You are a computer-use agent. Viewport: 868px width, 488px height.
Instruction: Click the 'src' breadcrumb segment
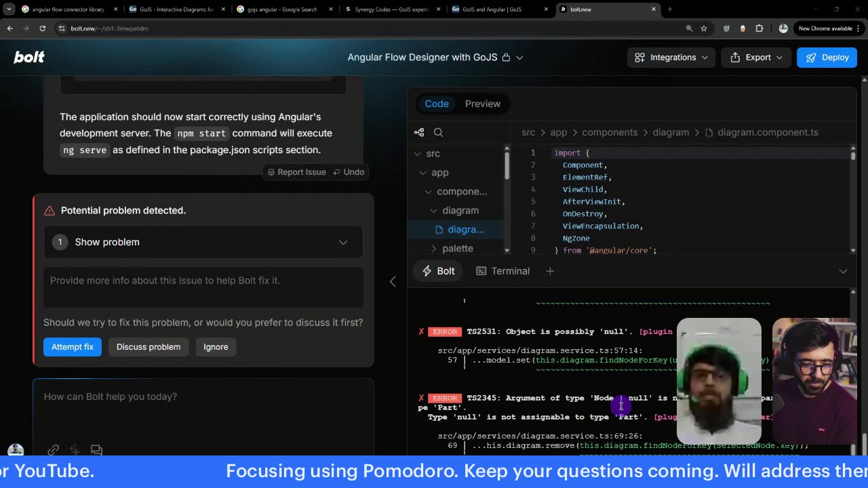(528, 132)
